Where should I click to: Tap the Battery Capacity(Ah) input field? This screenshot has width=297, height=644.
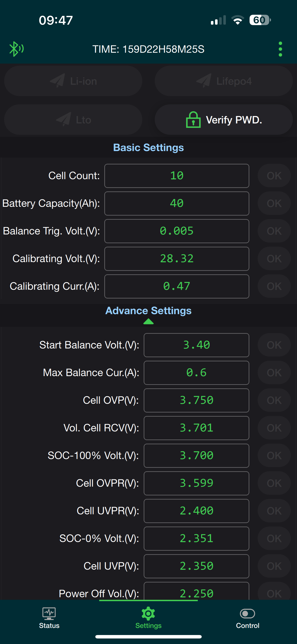(x=177, y=204)
